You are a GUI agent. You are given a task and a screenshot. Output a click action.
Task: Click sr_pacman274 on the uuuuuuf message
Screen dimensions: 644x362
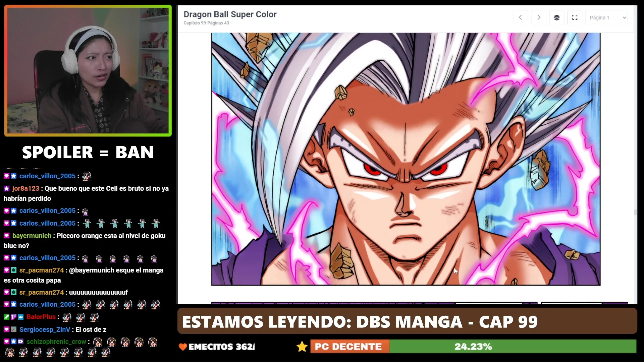(x=42, y=292)
